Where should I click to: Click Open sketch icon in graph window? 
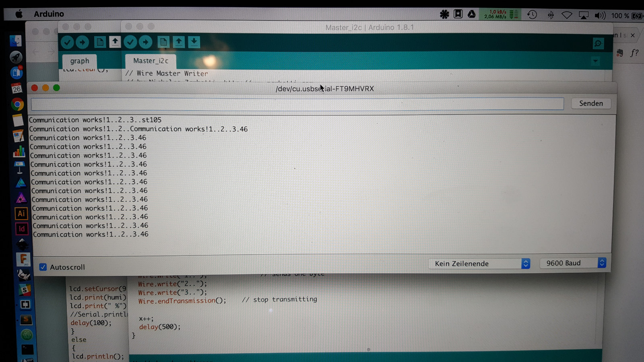115,42
